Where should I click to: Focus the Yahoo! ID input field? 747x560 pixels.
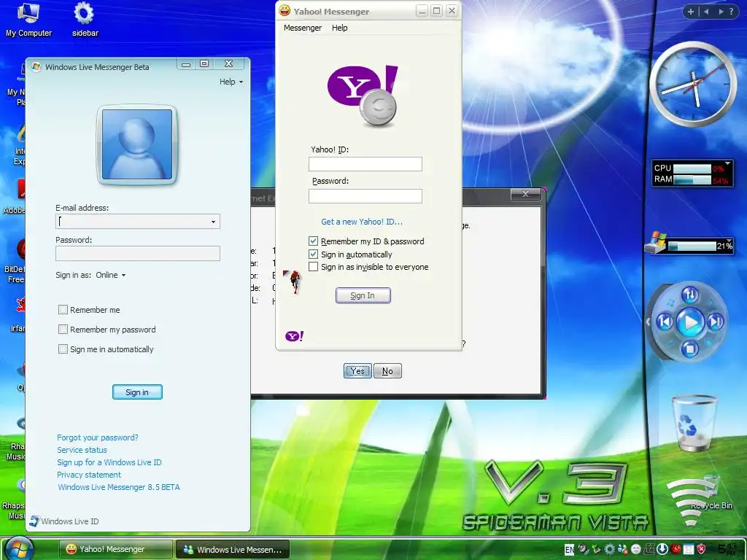[x=365, y=164]
